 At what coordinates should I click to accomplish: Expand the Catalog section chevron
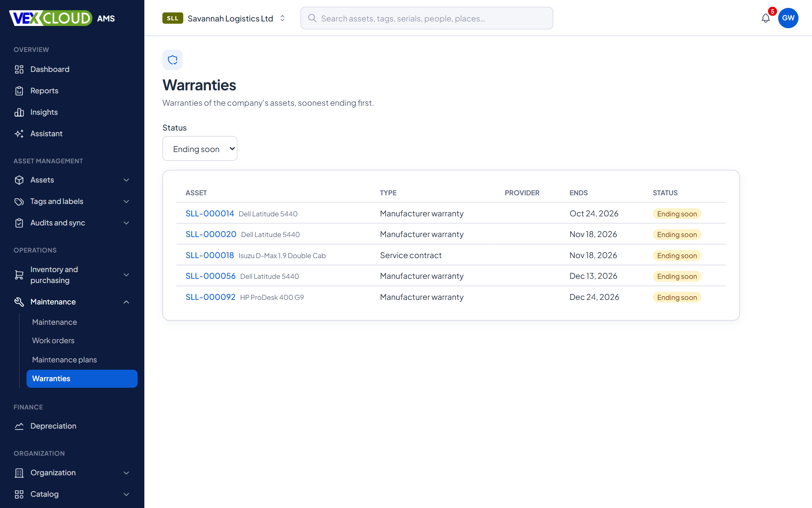pyautogui.click(x=126, y=494)
